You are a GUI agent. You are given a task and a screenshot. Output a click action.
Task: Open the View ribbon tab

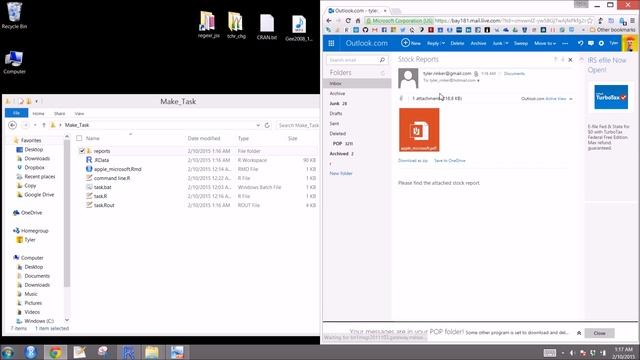79,113
